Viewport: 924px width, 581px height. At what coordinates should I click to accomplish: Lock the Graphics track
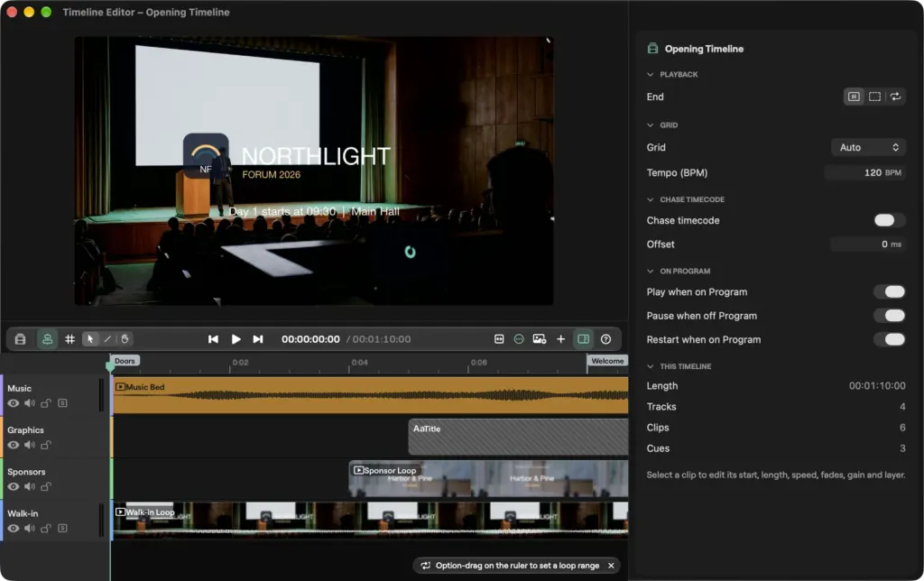(45, 445)
